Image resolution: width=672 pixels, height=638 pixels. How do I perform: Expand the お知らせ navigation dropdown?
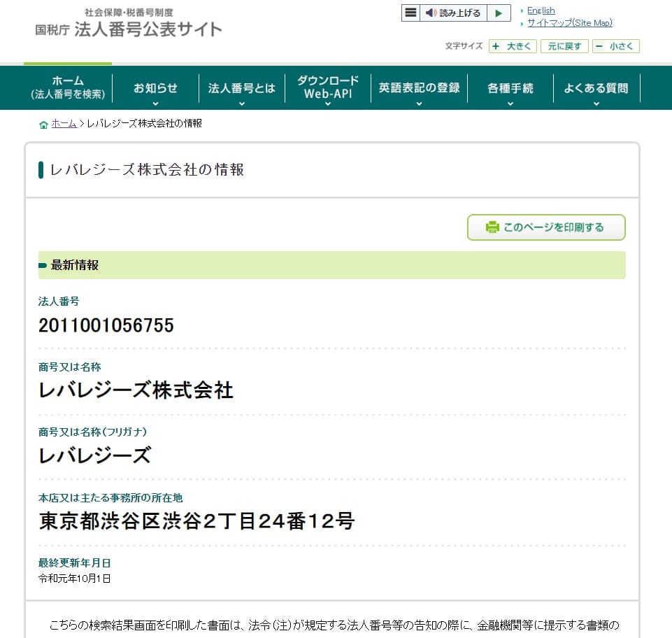pos(155,89)
